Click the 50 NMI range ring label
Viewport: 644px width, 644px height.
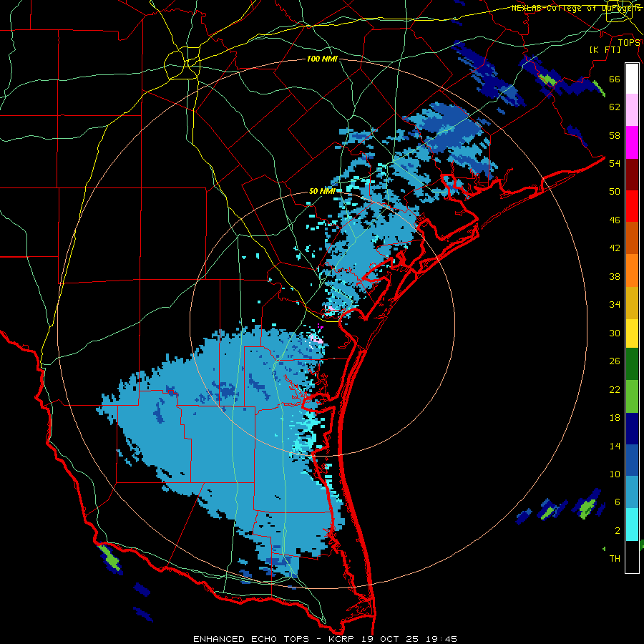[322, 191]
